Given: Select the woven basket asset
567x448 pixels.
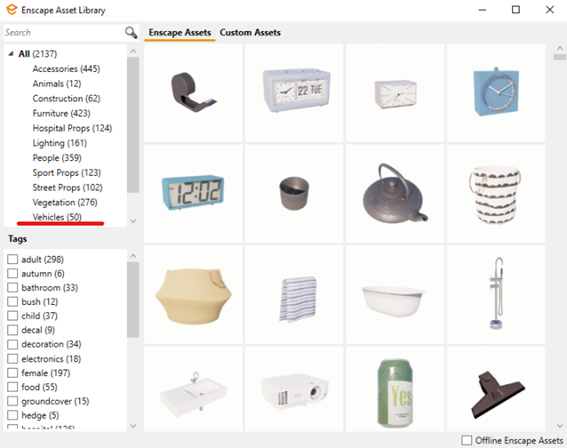Looking at the screenshot, I should click(x=193, y=295).
